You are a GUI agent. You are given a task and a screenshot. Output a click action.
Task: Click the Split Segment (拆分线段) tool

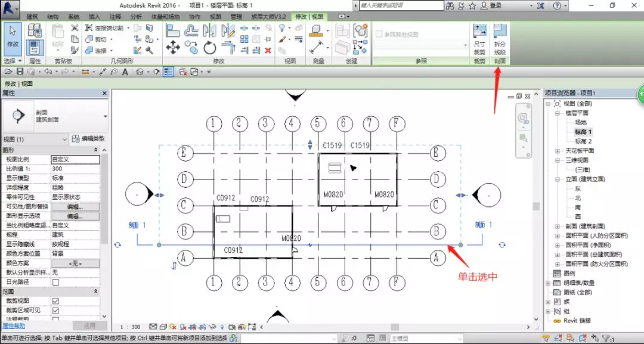pyautogui.click(x=500, y=39)
